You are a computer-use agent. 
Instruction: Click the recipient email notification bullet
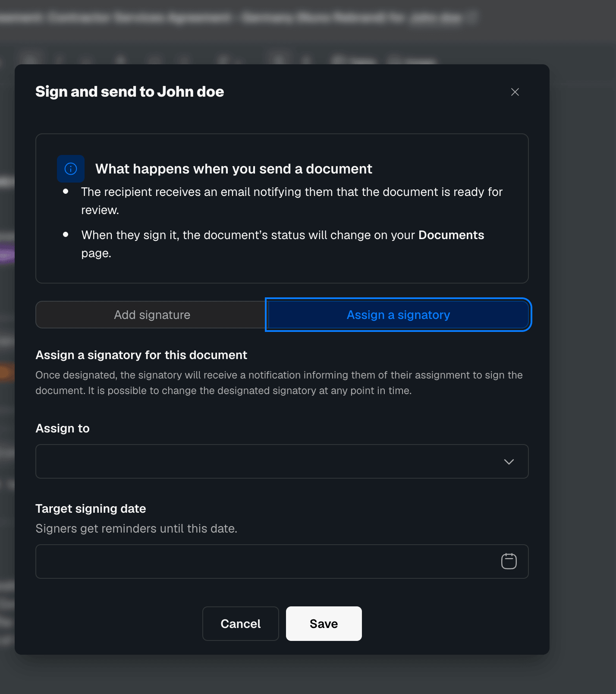pos(292,201)
